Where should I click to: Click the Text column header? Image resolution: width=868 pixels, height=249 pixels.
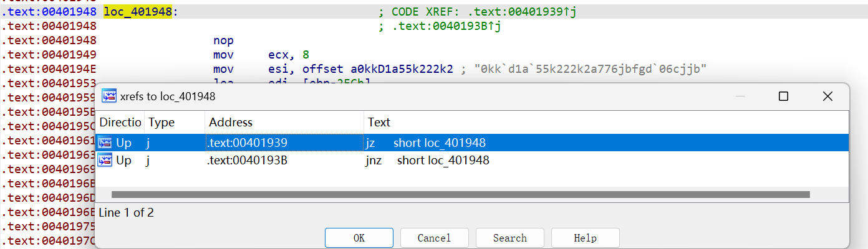tap(379, 122)
